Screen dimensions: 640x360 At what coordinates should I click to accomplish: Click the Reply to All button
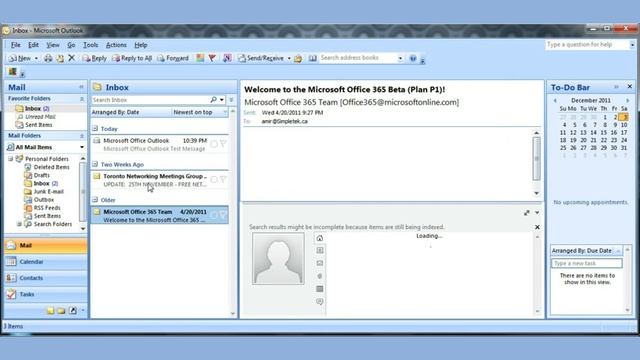132,58
